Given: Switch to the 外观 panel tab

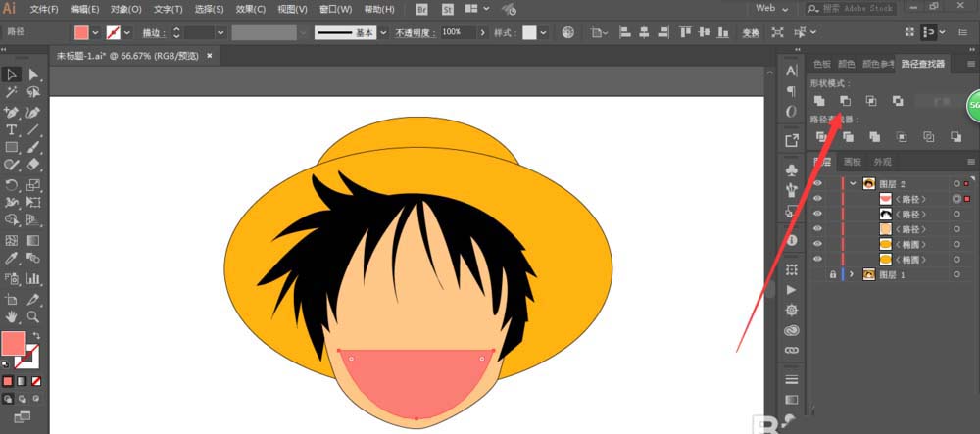Looking at the screenshot, I should click(x=883, y=162).
